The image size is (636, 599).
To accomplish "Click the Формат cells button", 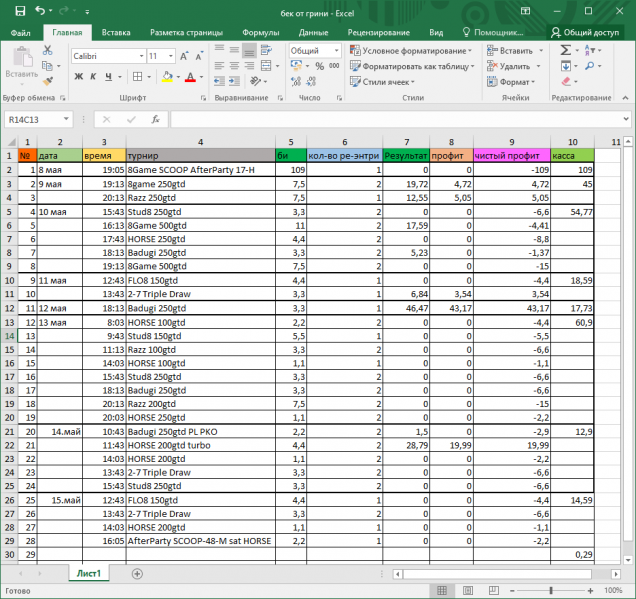I will (511, 82).
